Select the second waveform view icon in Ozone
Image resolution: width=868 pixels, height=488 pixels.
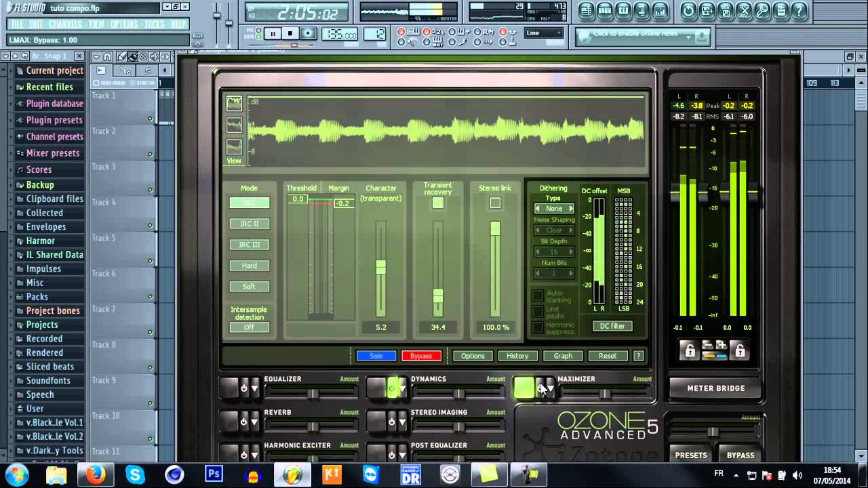point(234,125)
